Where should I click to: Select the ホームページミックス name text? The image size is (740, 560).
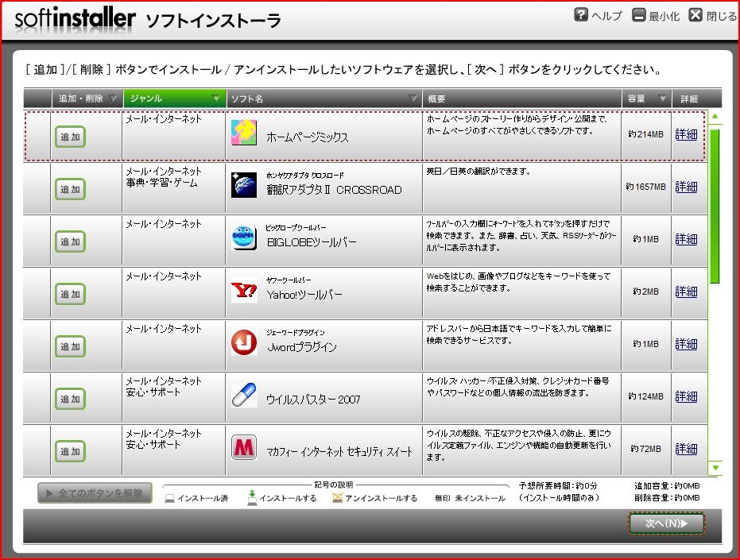tap(308, 137)
